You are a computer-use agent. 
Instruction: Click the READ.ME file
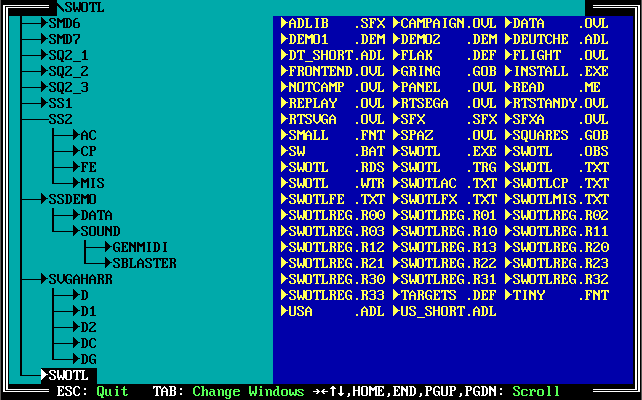pos(559,86)
